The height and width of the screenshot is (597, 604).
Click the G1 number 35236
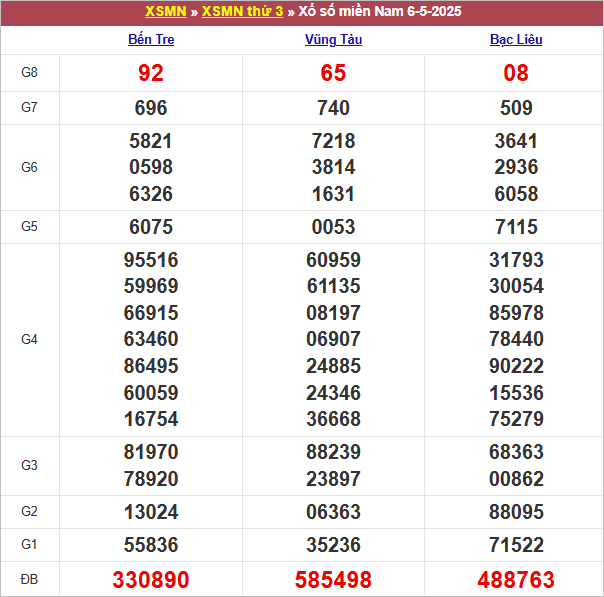(334, 545)
